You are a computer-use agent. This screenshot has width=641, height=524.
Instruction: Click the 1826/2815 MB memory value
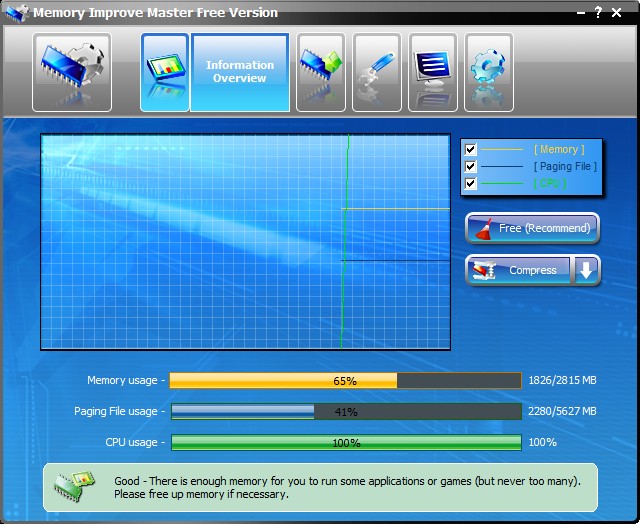click(562, 380)
